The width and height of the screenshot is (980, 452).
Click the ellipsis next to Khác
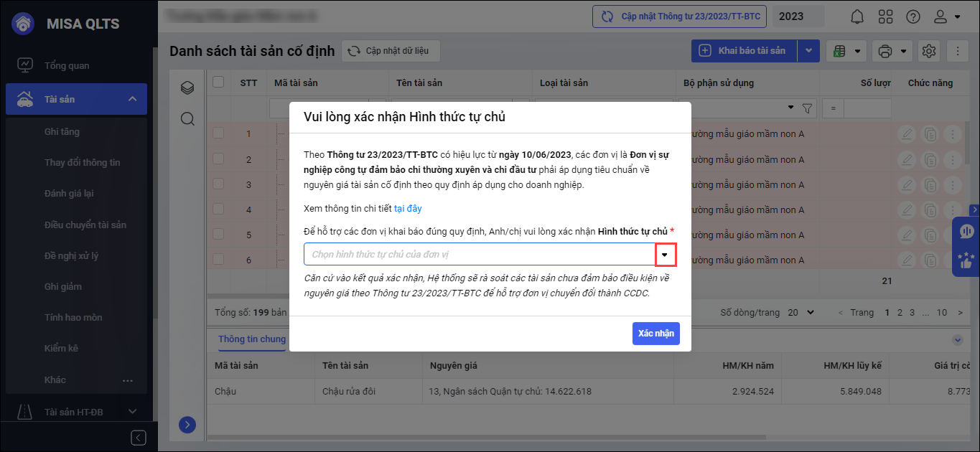(128, 380)
